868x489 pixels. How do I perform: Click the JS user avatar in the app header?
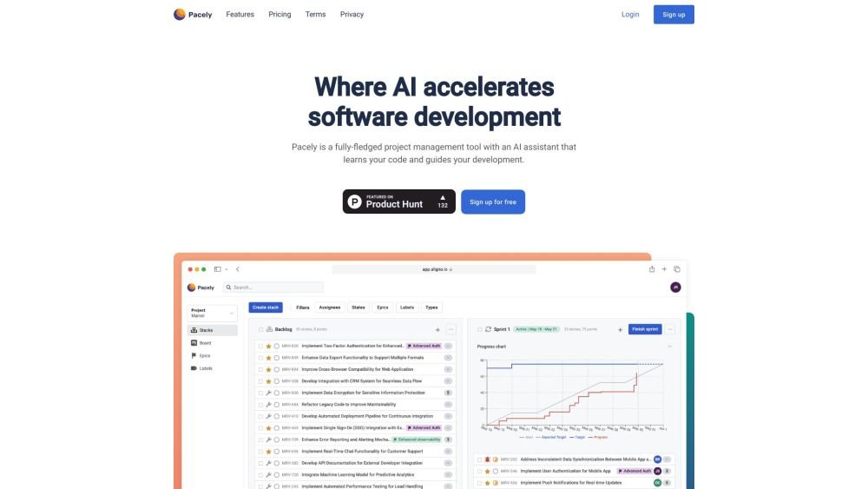tap(675, 287)
